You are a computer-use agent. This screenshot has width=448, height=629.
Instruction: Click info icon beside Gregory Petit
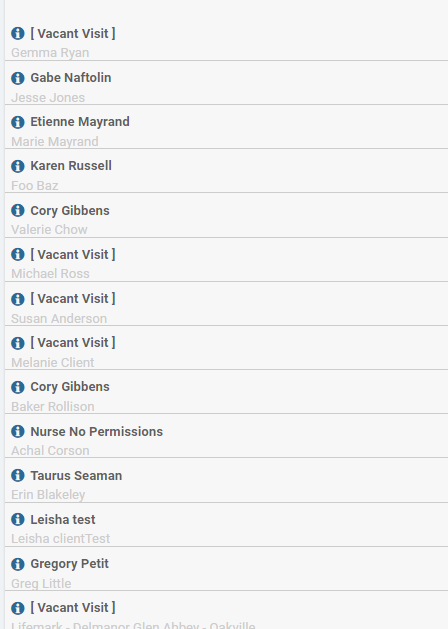click(x=18, y=564)
